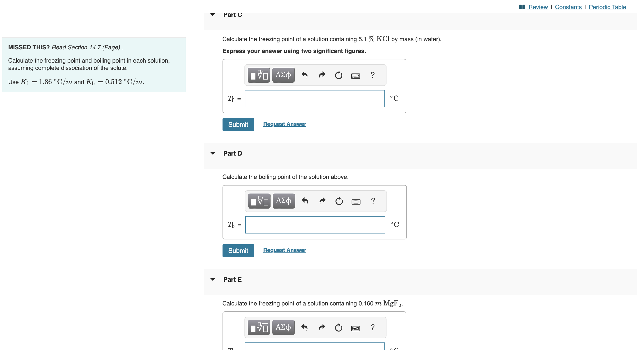Click Request Answer for Part D

pyautogui.click(x=284, y=250)
